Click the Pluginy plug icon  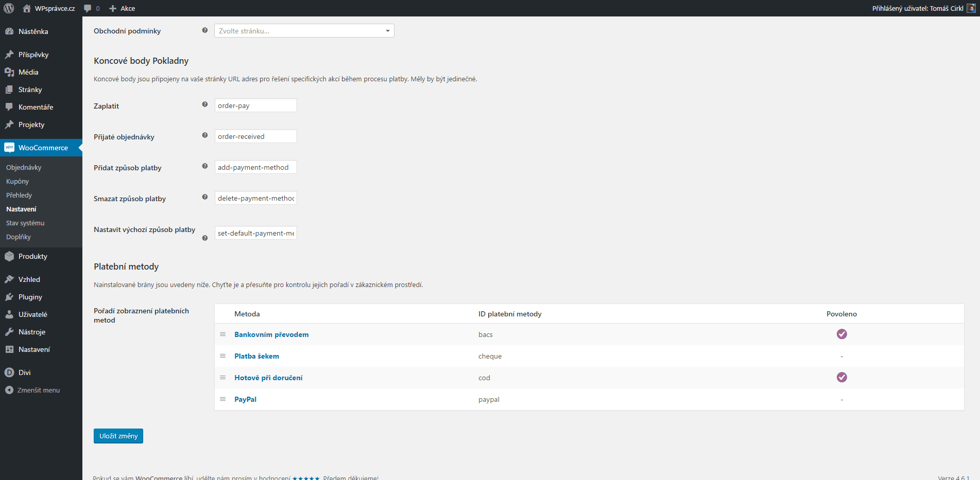[9, 297]
